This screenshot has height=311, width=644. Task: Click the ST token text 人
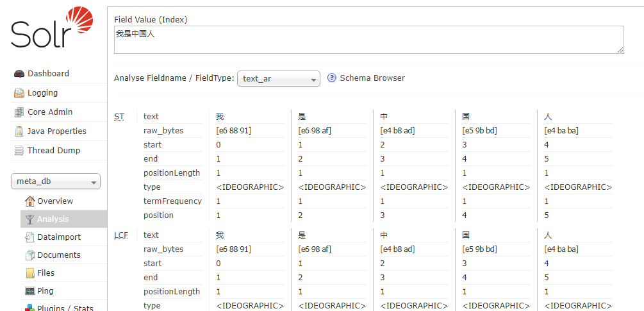tap(549, 116)
